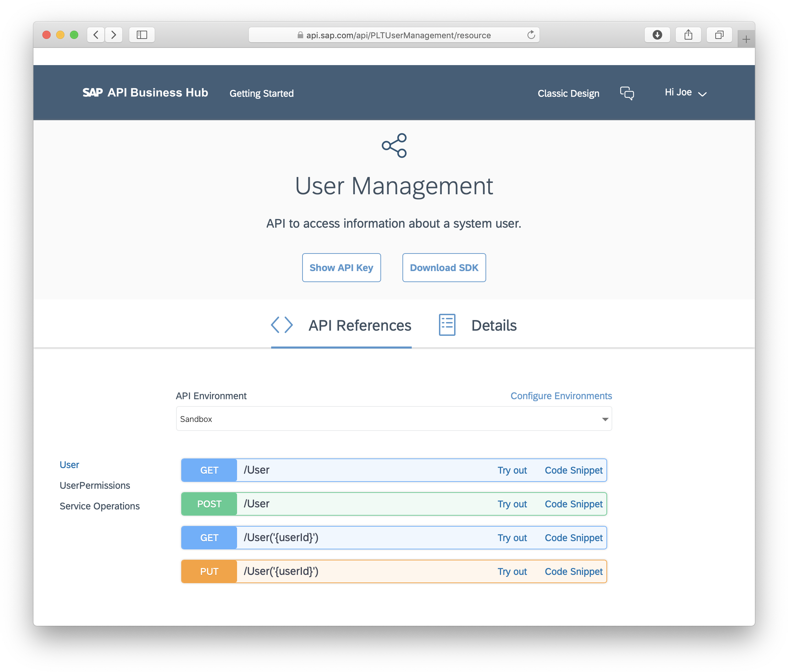Click the Safari address bar URL field
Viewport: 788px width, 672px height.
[393, 35]
